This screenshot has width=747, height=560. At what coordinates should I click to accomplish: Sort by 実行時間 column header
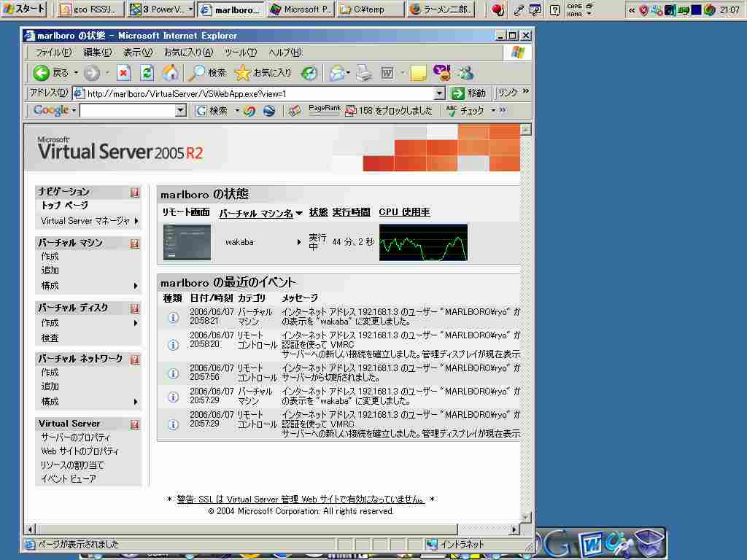pos(351,212)
